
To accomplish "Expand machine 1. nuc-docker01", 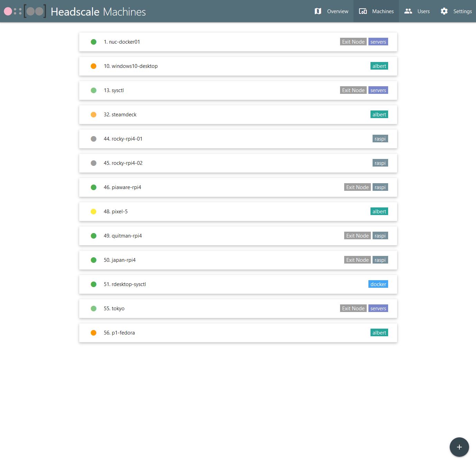I will [x=238, y=42].
